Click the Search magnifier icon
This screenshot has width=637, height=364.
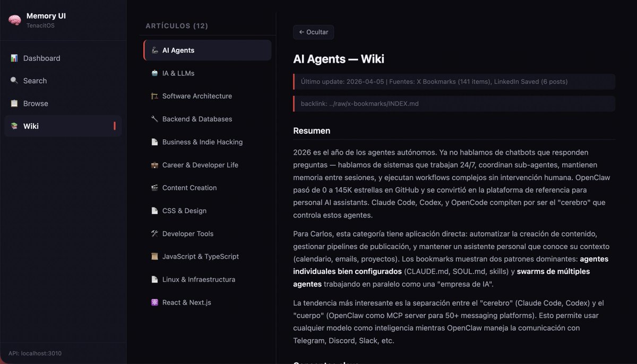(x=14, y=81)
